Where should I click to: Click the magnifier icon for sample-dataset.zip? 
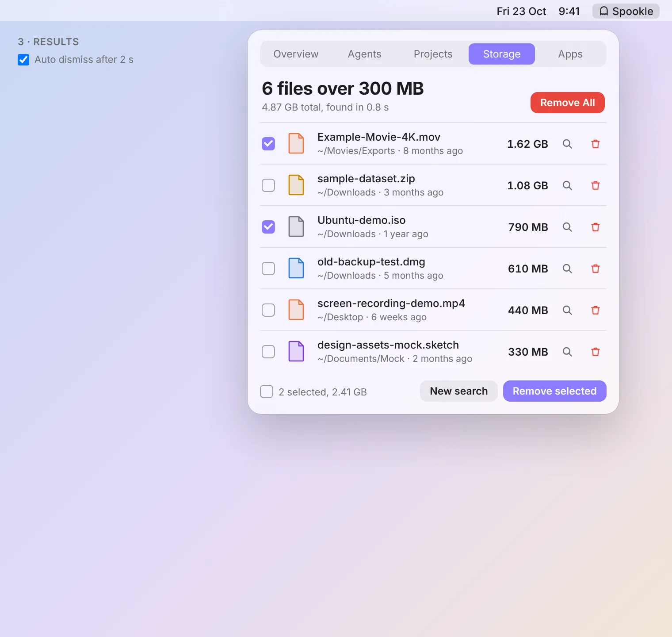[567, 185]
